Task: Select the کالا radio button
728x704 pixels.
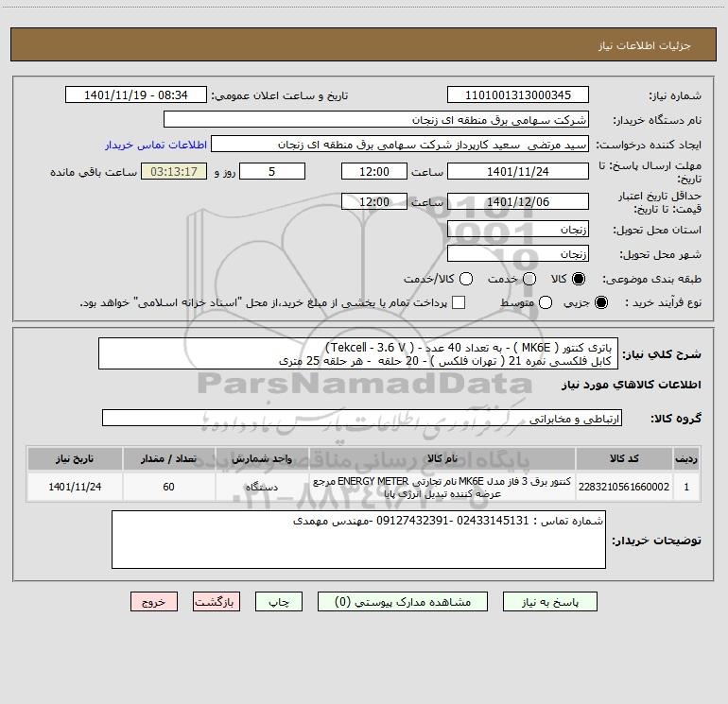Action: [579, 279]
